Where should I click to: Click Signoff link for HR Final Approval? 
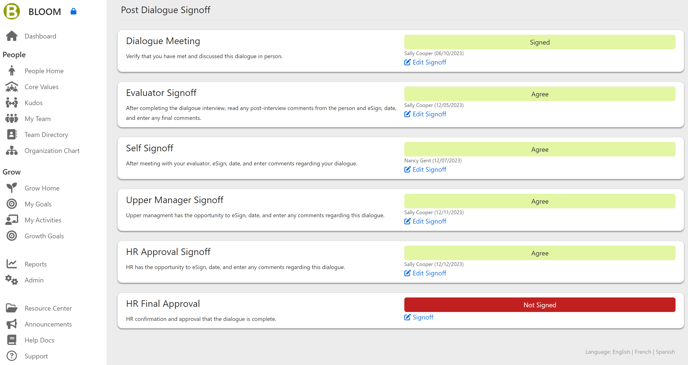tap(419, 317)
